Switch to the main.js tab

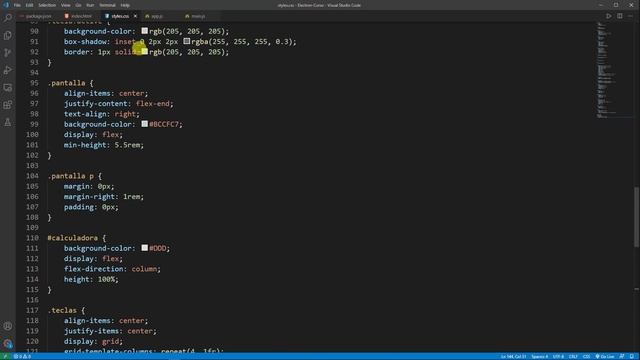[198, 16]
